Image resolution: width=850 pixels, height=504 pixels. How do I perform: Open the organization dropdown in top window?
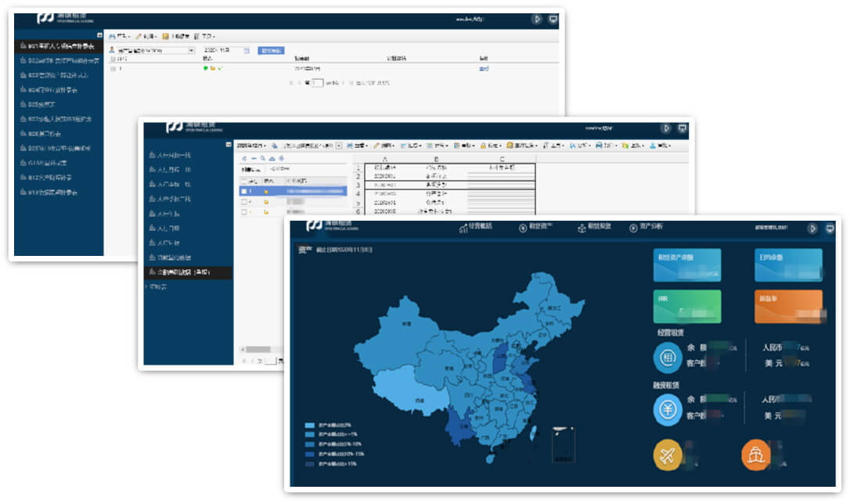(x=191, y=51)
